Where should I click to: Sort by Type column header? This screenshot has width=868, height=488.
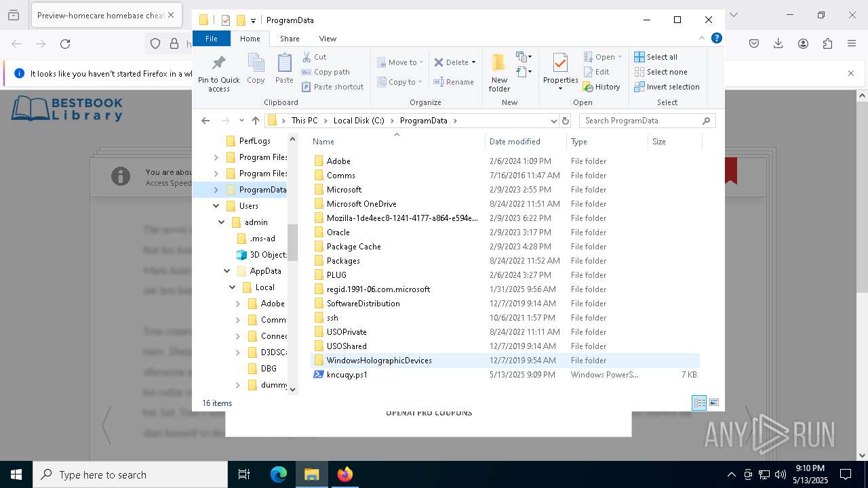(x=607, y=142)
